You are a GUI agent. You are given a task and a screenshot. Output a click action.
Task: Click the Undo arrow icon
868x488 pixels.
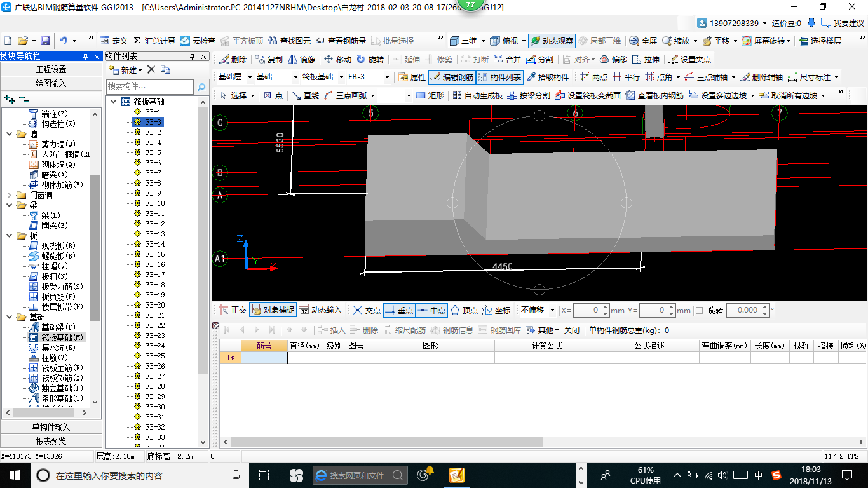64,41
